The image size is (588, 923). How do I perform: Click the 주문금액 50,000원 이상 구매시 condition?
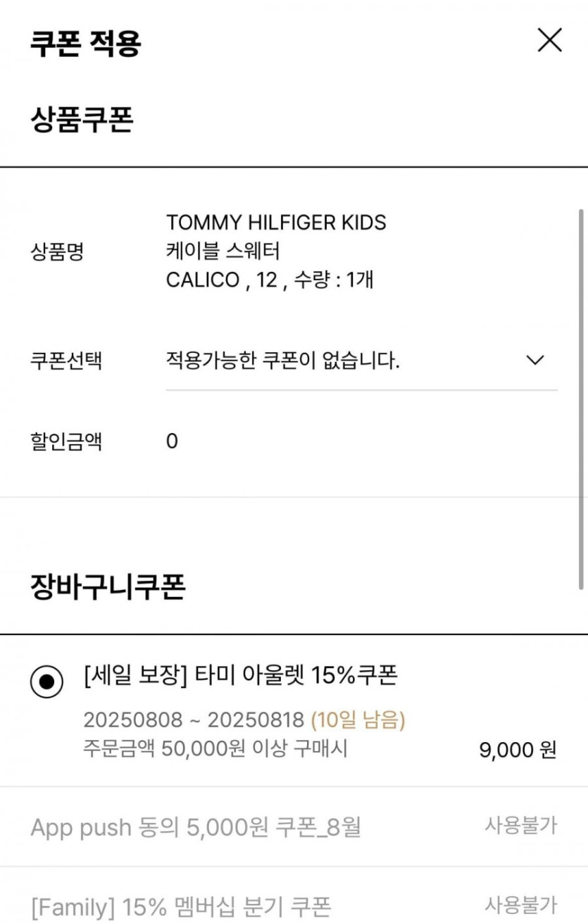215,748
